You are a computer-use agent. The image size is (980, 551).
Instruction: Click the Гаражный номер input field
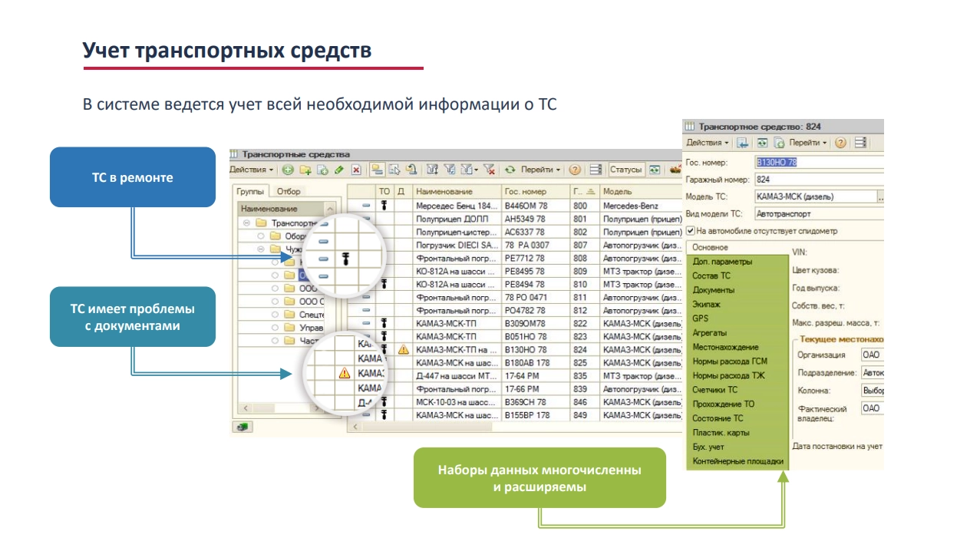pos(817,180)
